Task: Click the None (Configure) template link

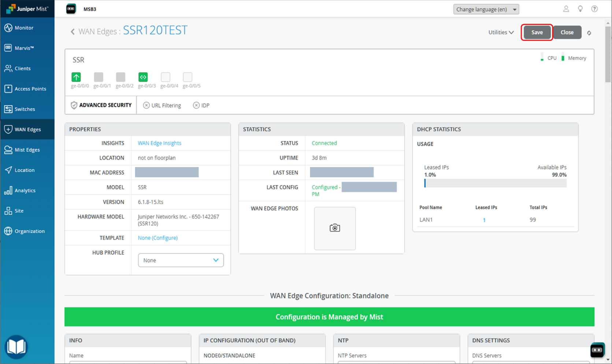Action: click(158, 238)
